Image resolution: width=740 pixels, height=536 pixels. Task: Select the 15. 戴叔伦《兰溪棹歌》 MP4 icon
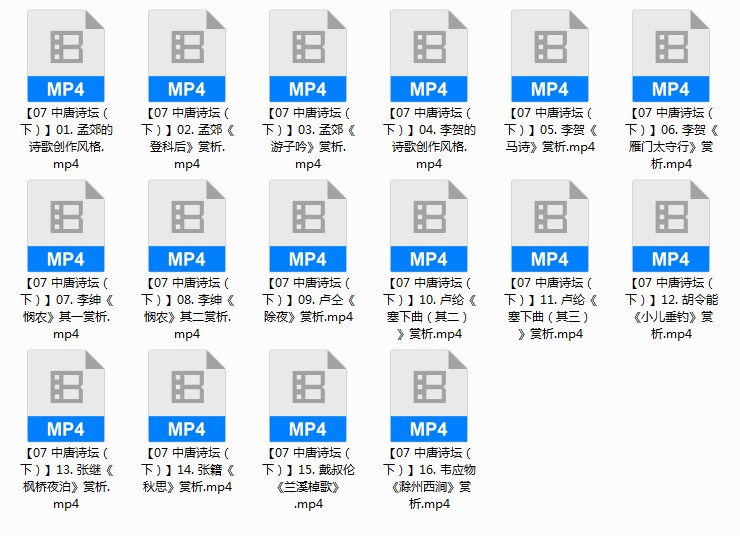[308, 396]
